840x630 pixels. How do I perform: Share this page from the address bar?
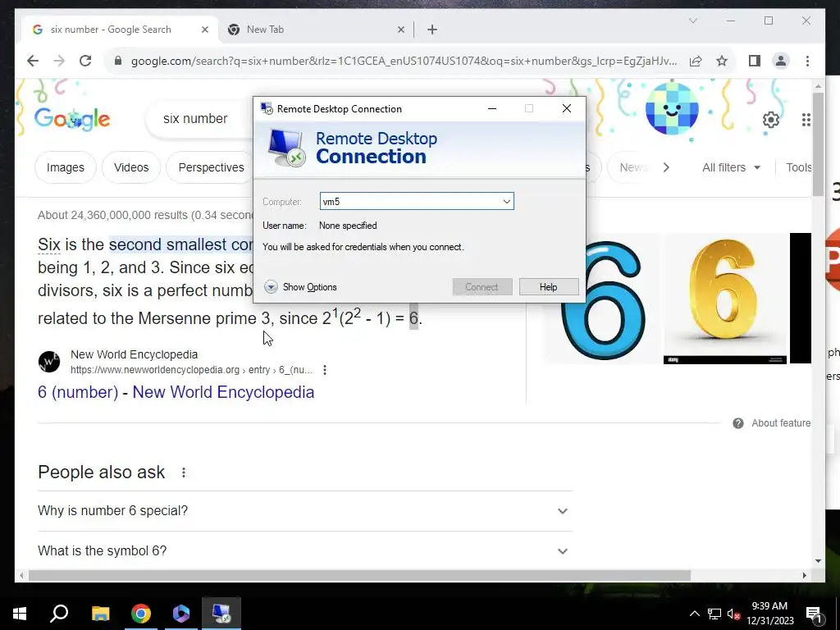(x=696, y=61)
